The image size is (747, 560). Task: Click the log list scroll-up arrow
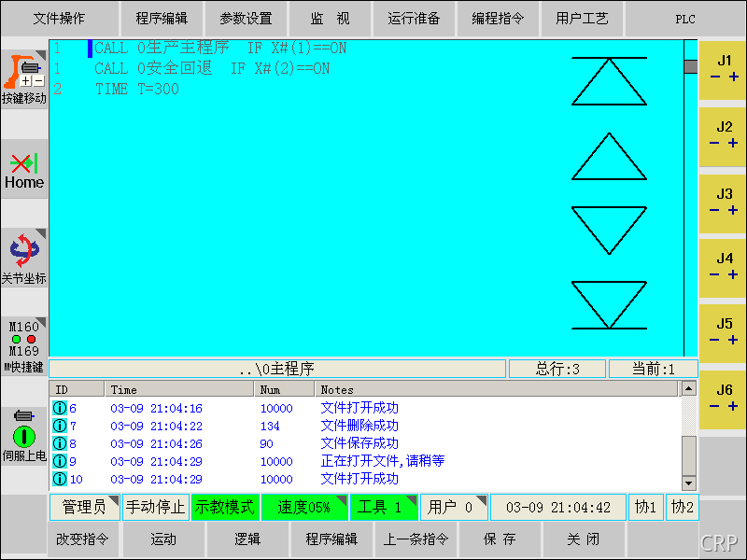pyautogui.click(x=688, y=388)
